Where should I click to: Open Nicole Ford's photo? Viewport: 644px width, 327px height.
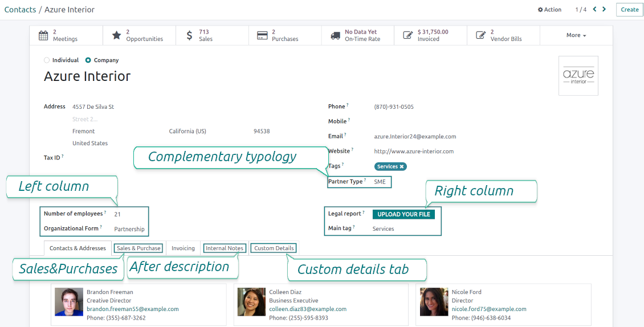pos(434,302)
